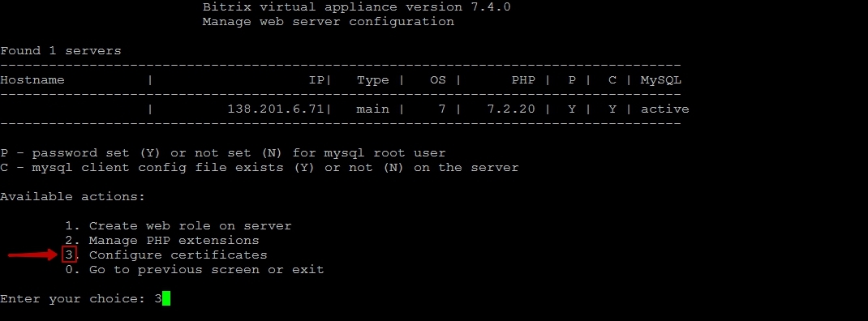Click the PHP version 7.2.20 cell
Image resolution: width=868 pixels, height=321 pixels.
point(511,109)
